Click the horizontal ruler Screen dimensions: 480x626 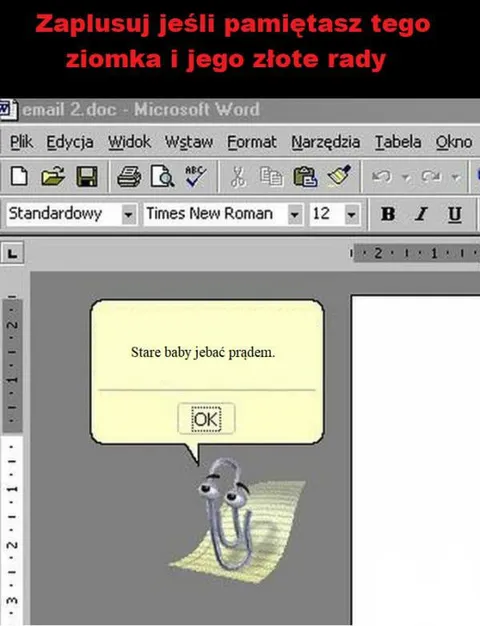pos(415,253)
